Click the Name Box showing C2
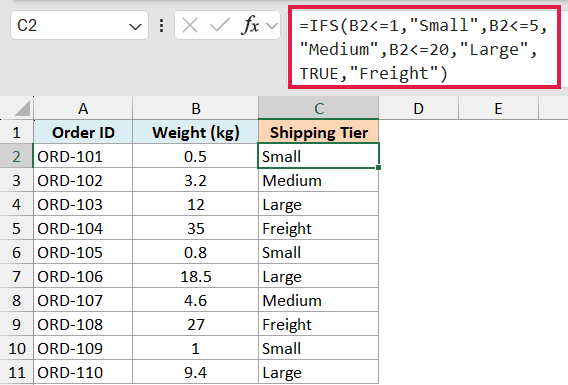The width and height of the screenshot is (568, 385). (x=79, y=25)
